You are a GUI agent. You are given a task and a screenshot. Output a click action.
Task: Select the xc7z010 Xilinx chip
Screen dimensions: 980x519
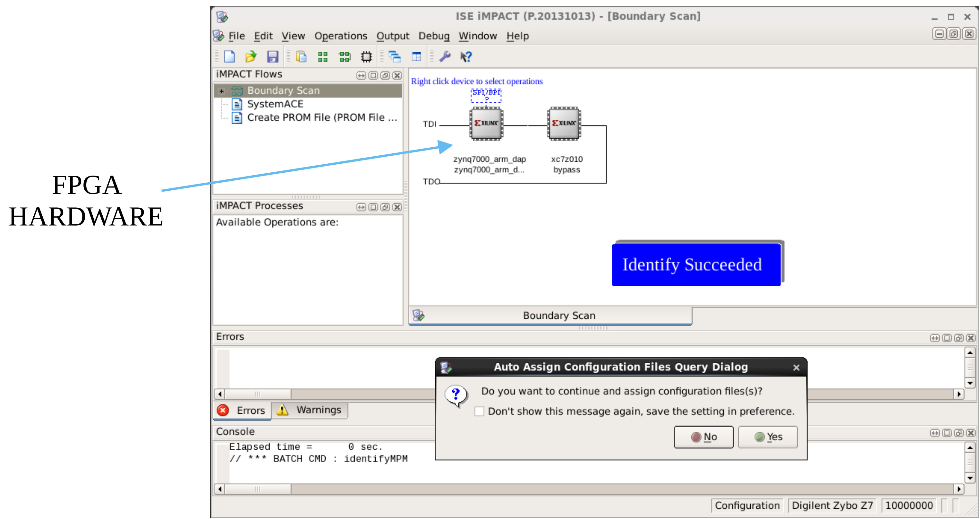564,124
